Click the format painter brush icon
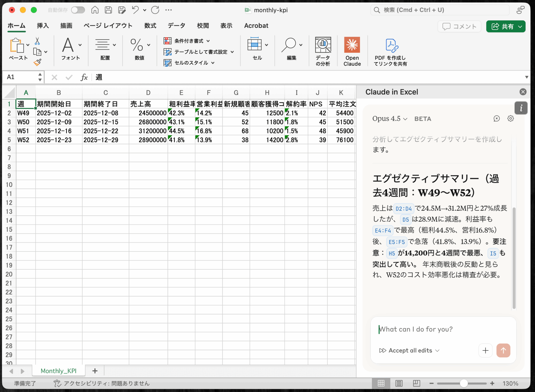The width and height of the screenshot is (535, 392). pyautogui.click(x=37, y=62)
